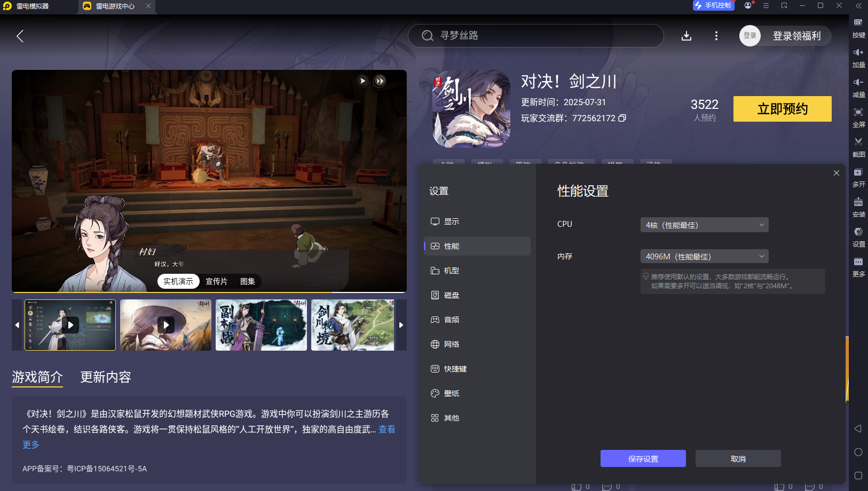
Task: Play the video with the play button
Action: (x=362, y=81)
